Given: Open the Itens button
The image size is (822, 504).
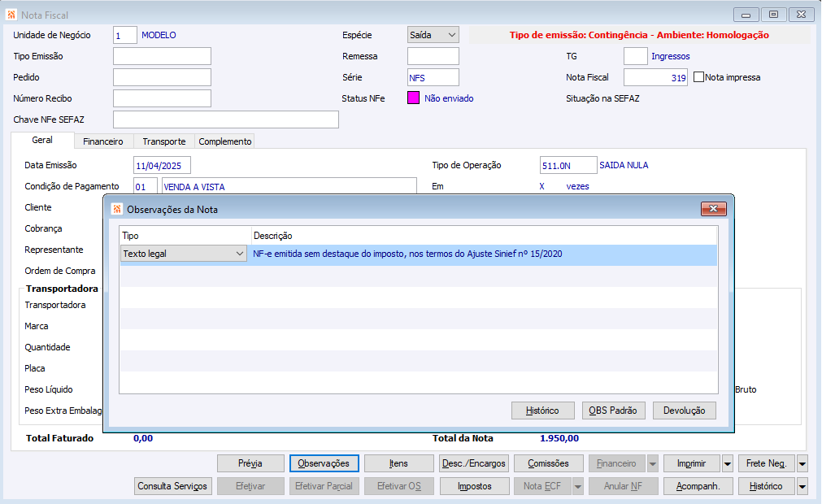Looking at the screenshot, I should coord(399,463).
